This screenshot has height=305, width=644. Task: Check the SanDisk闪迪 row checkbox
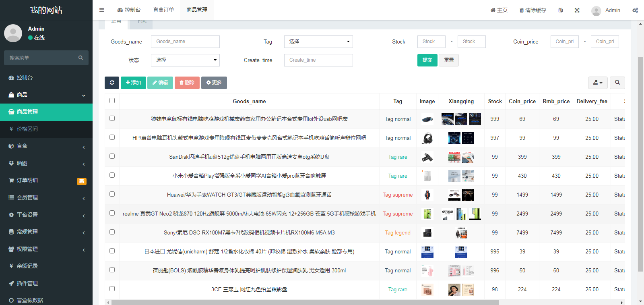pyautogui.click(x=112, y=156)
